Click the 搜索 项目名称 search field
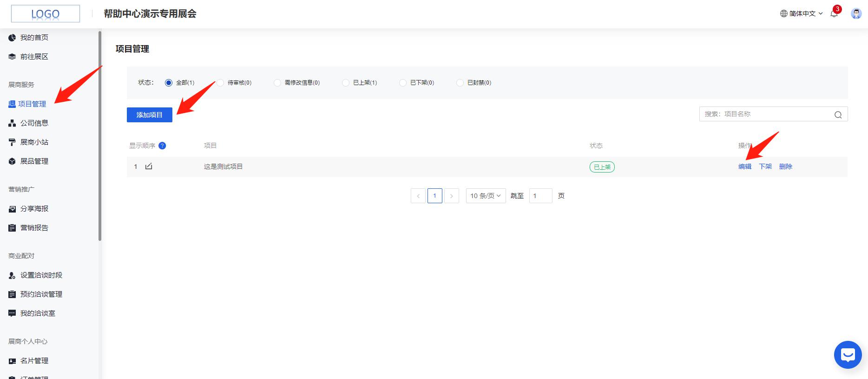 [767, 114]
